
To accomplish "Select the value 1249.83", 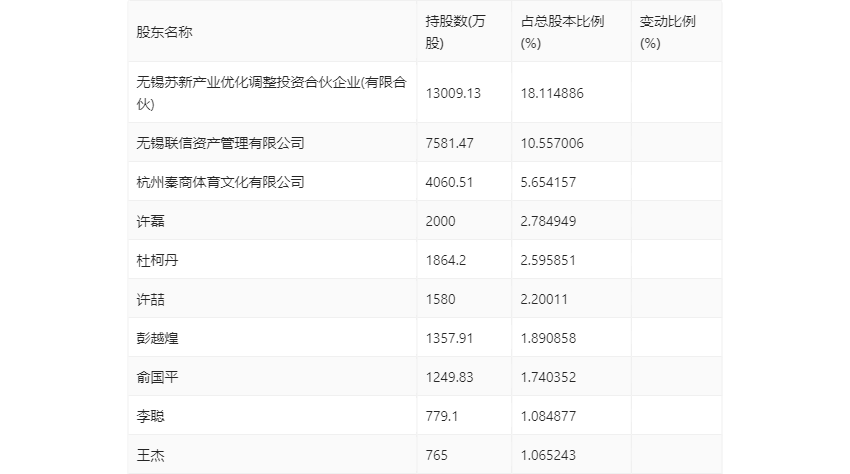I will pyautogui.click(x=449, y=377).
